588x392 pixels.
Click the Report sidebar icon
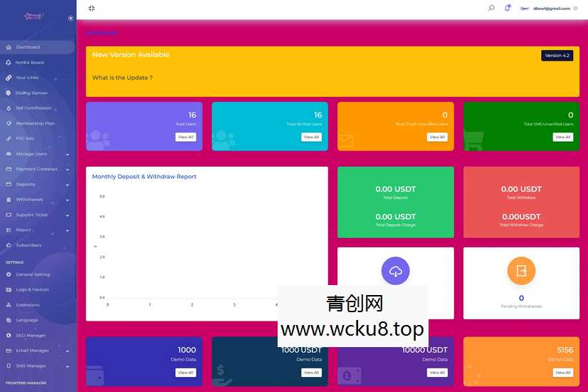(9, 229)
